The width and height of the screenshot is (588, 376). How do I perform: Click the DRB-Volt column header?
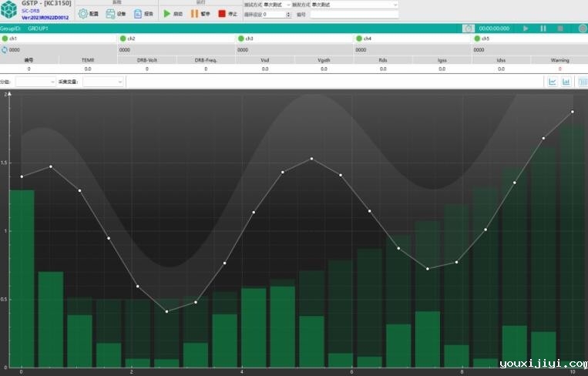tap(147, 60)
